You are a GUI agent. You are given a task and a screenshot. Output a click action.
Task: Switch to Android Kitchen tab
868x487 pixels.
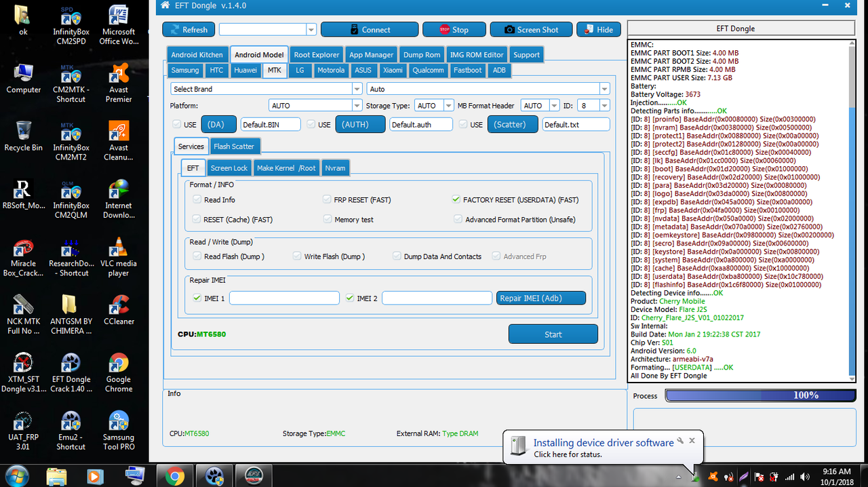point(197,55)
